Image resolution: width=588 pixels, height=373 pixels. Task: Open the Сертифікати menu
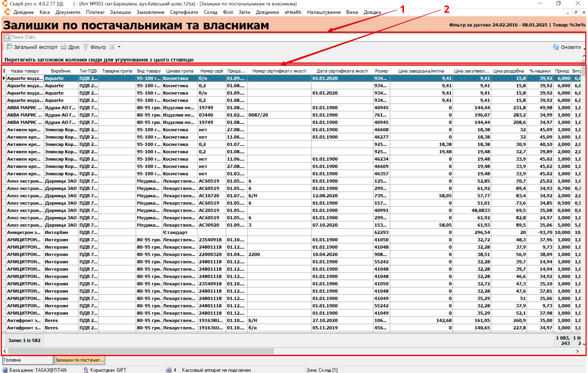click(x=184, y=12)
